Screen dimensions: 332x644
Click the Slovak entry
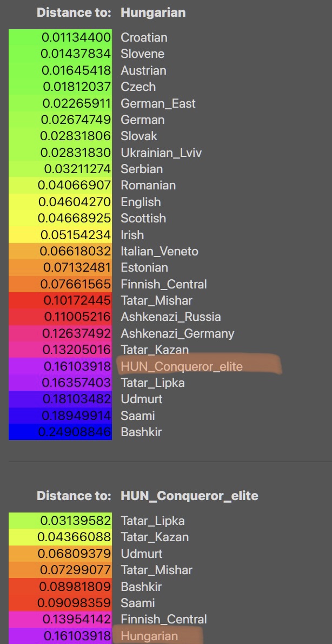(x=139, y=136)
